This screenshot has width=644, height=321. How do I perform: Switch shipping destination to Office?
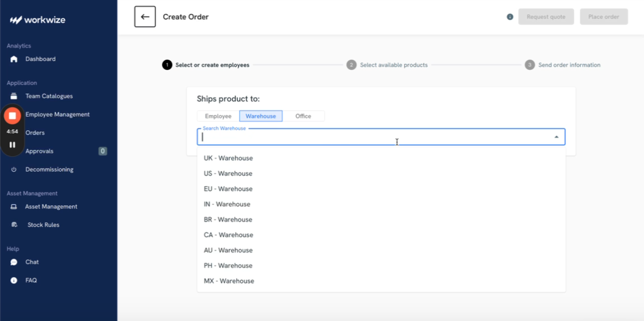(x=303, y=116)
